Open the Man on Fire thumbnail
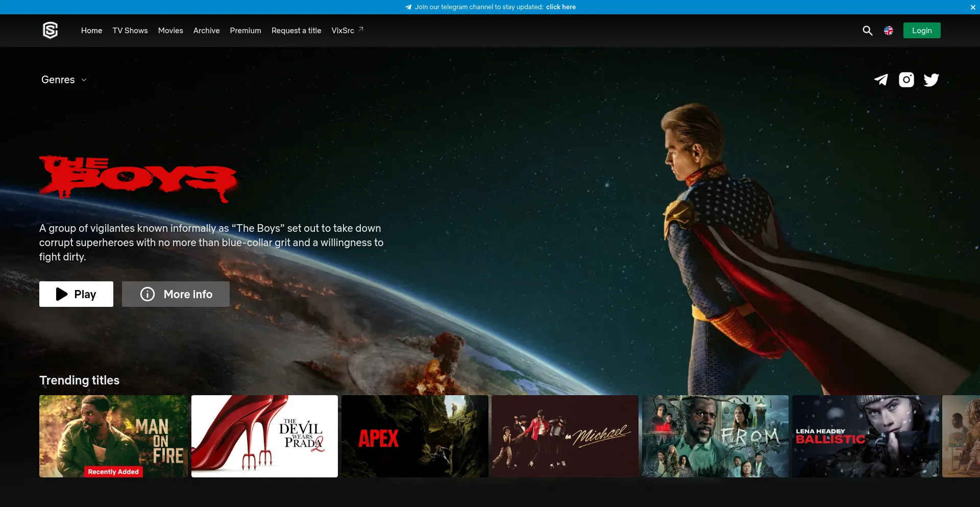Screen dimensions: 980x507 point(113,437)
